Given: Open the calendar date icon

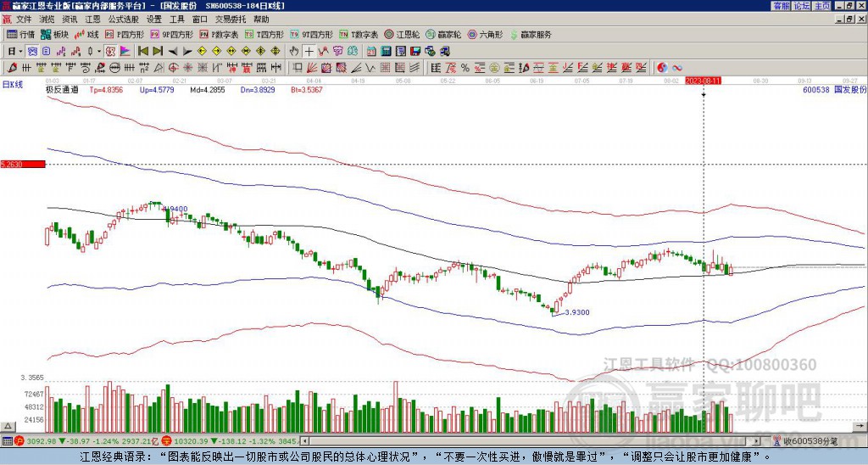Looking at the screenshot, I should tap(371, 52).
